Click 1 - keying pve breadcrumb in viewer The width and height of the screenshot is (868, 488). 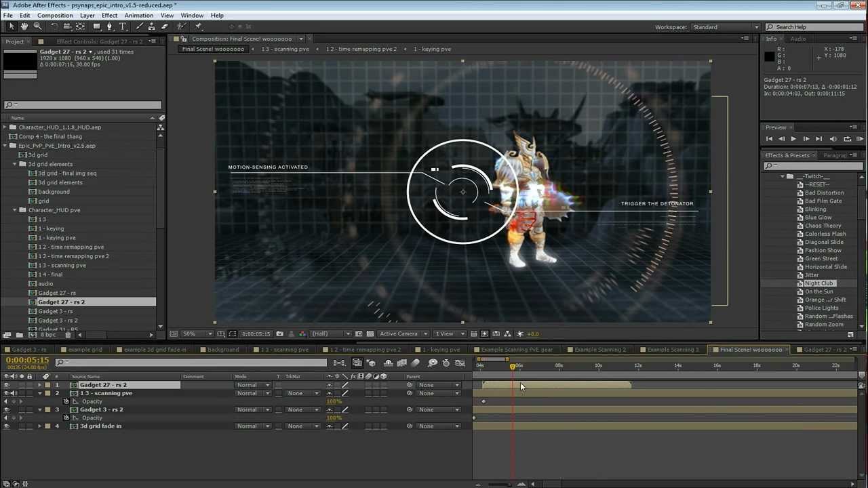432,49
